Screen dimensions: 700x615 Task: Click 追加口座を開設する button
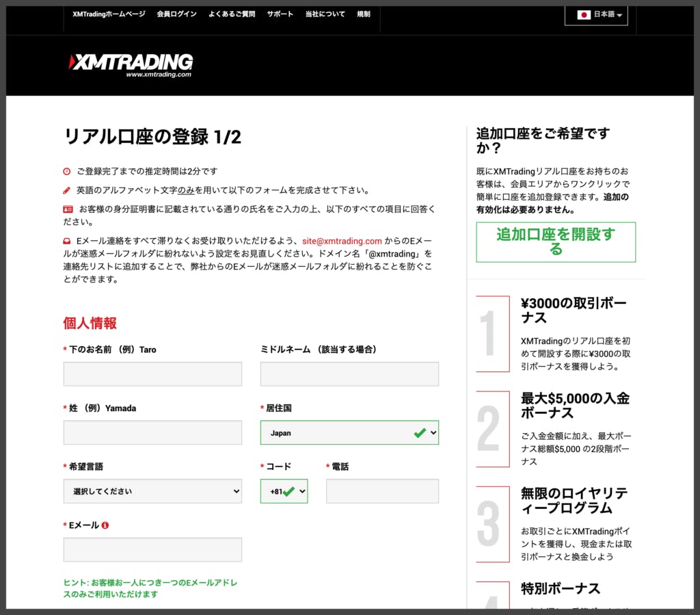pyautogui.click(x=556, y=242)
